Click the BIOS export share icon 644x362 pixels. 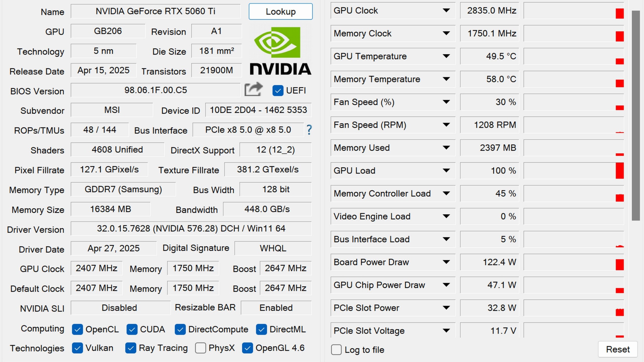(x=254, y=89)
